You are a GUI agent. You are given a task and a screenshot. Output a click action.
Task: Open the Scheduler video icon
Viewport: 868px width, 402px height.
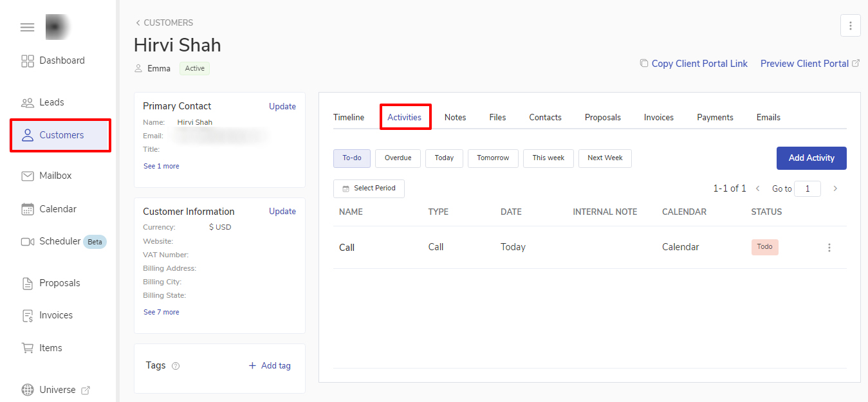[x=28, y=242]
